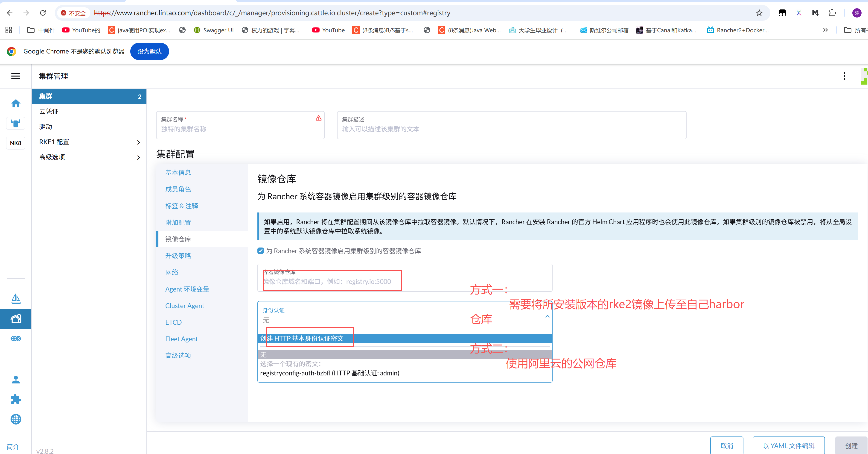Open the local cluster cow icon
Viewport: 868px width, 454px height.
[16, 123]
